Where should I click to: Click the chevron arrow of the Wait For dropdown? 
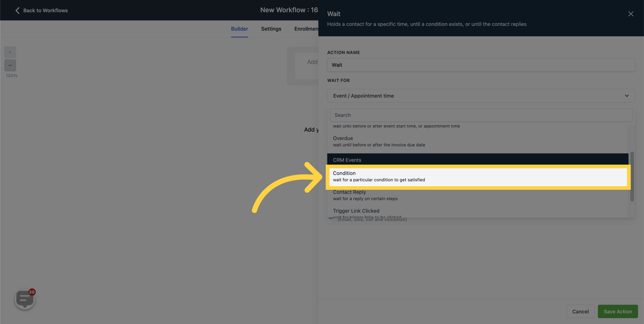[x=627, y=96]
